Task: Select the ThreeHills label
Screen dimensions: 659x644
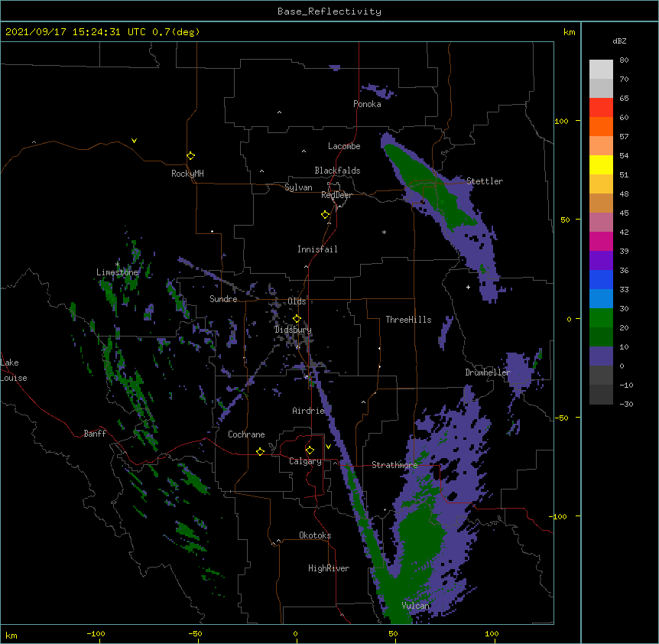Action: coord(408,320)
